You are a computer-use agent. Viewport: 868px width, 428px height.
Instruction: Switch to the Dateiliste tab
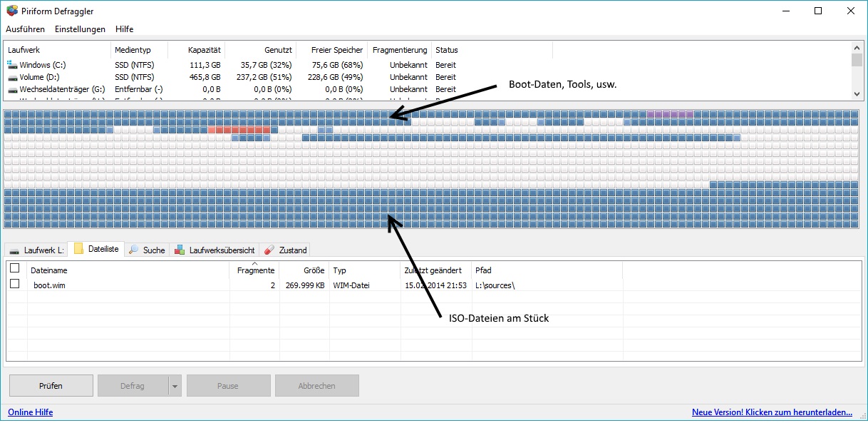click(96, 249)
